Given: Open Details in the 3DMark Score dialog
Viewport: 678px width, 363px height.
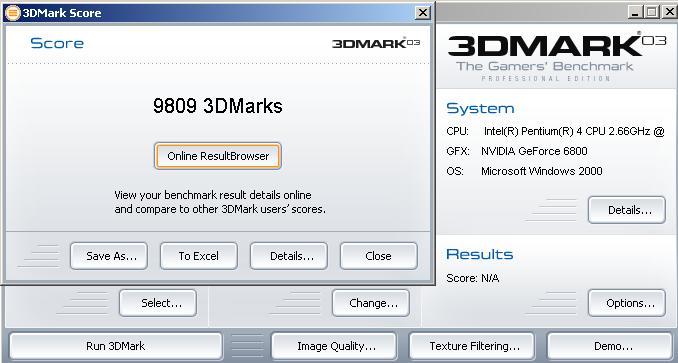Looking at the screenshot, I should (x=289, y=256).
